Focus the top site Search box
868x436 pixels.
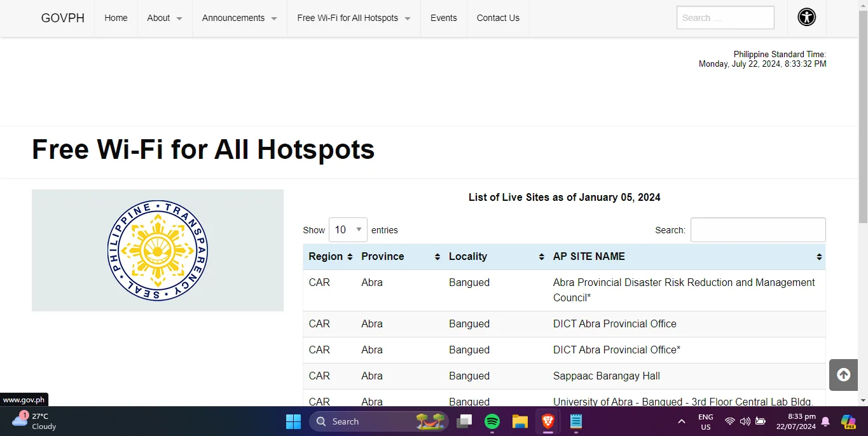pyautogui.click(x=726, y=18)
